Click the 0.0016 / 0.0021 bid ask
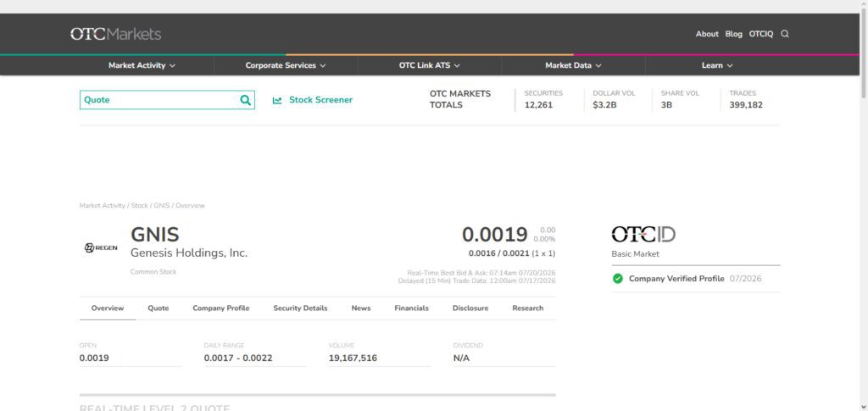Image resolution: width=868 pixels, height=411 pixels. click(x=498, y=253)
